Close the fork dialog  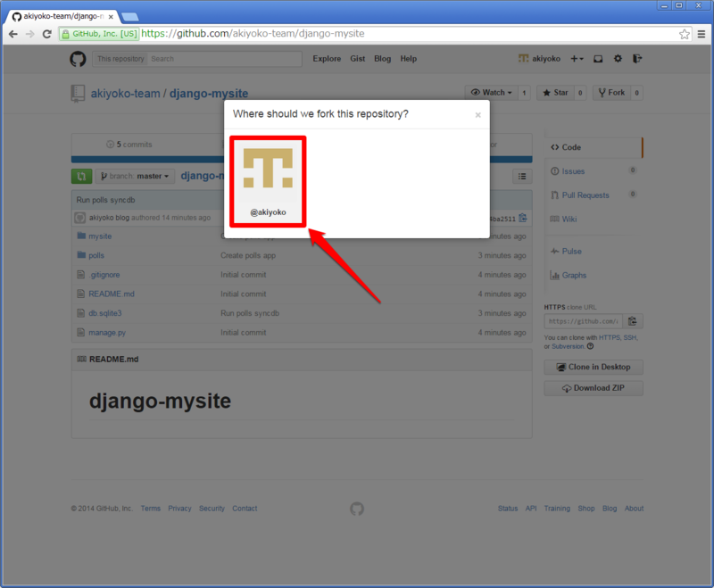click(477, 115)
